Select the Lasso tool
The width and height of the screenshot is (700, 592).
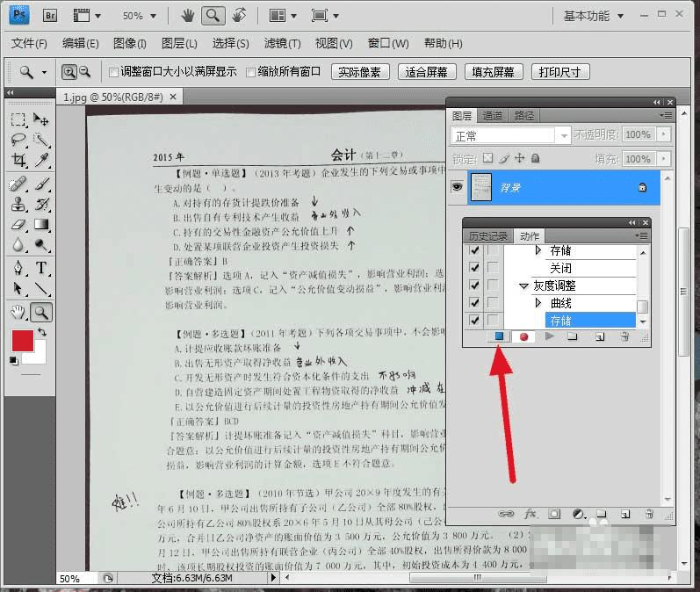[x=18, y=139]
